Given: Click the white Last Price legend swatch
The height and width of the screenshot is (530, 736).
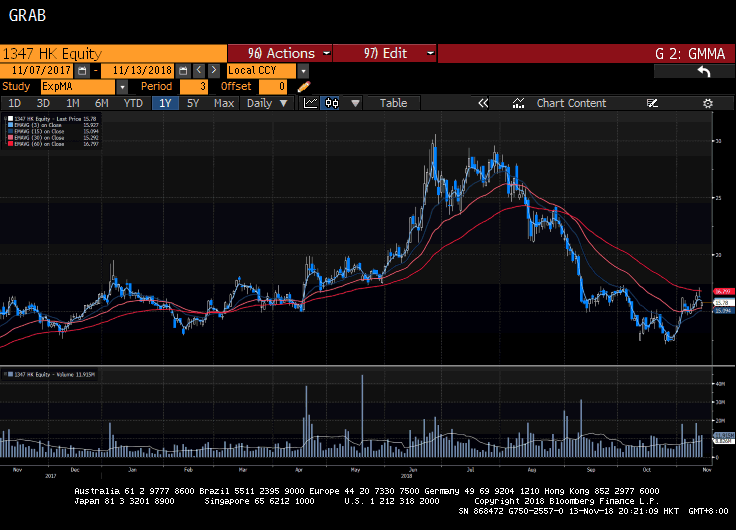Looking at the screenshot, I should pos(10,119).
